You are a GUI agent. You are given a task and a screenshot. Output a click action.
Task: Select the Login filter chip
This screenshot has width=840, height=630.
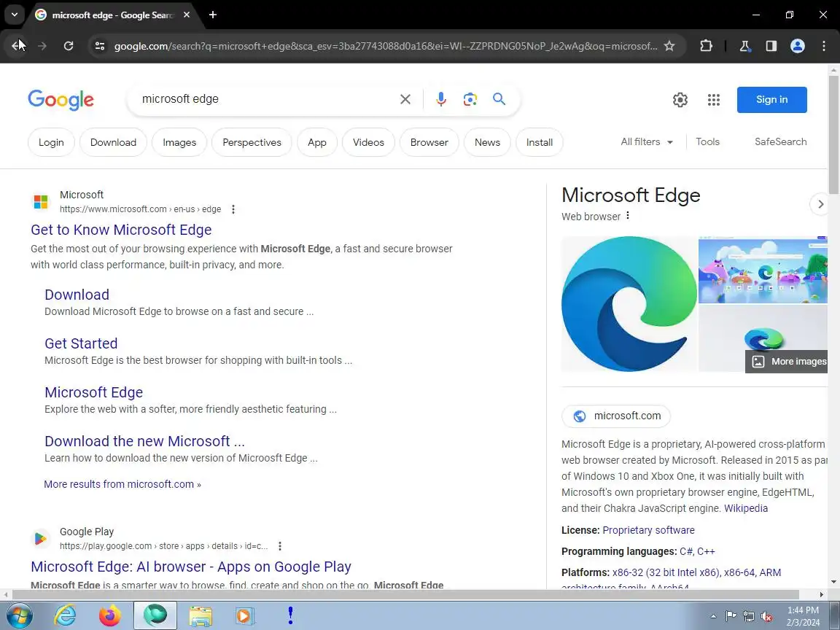(52, 142)
